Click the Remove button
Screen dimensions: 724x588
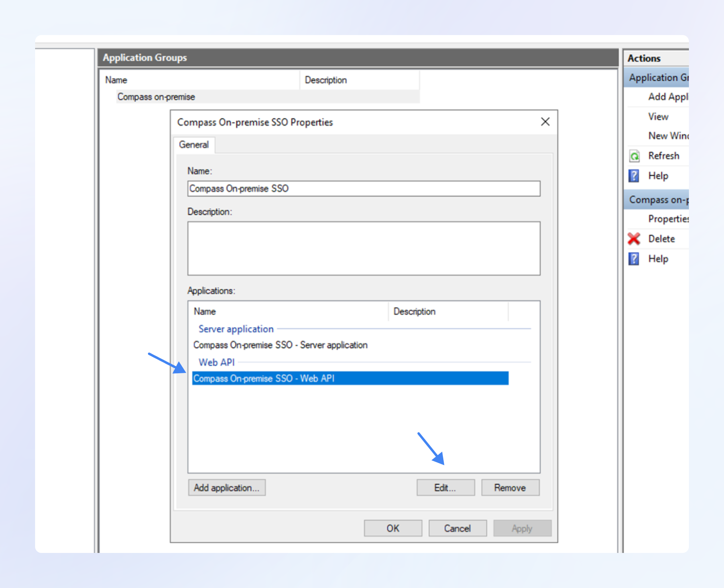pos(510,488)
